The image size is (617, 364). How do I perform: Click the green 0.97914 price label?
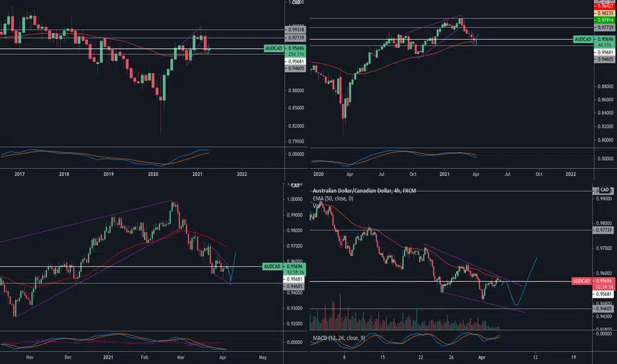(605, 20)
